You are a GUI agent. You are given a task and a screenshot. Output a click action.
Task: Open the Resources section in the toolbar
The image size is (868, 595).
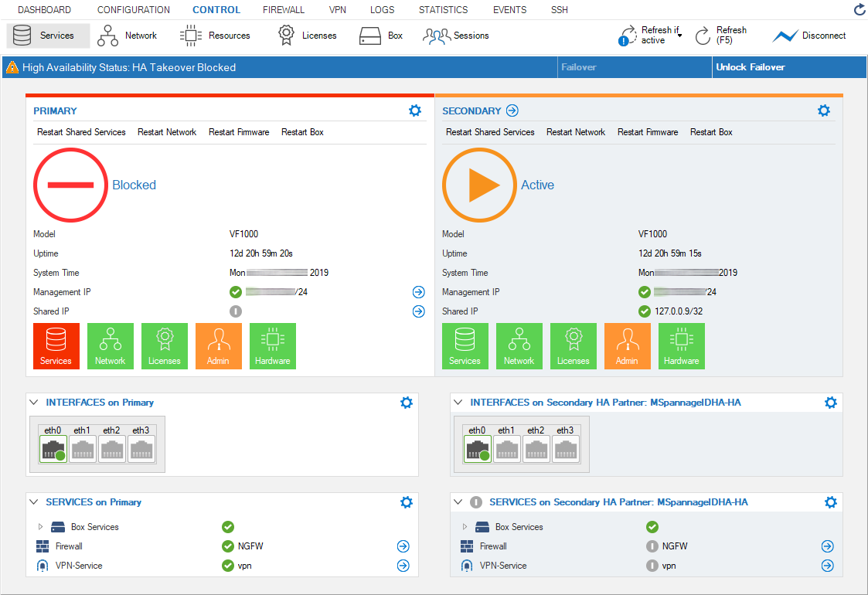tap(215, 36)
